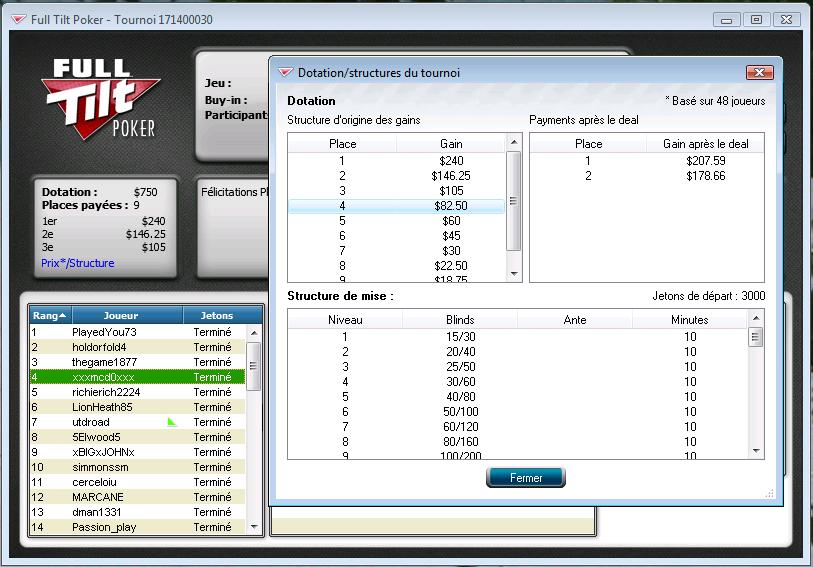Select blinds level 50/100 row
The height and width of the screenshot is (567, 813).
518,412
